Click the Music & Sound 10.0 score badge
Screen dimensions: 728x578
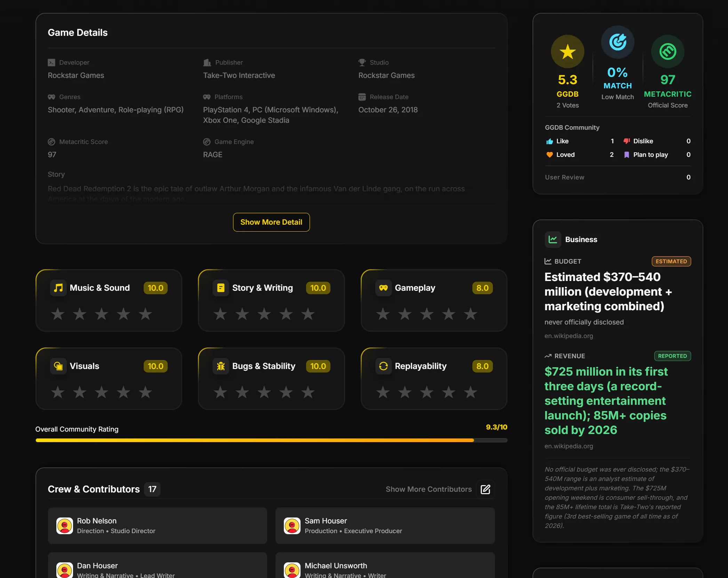point(155,288)
